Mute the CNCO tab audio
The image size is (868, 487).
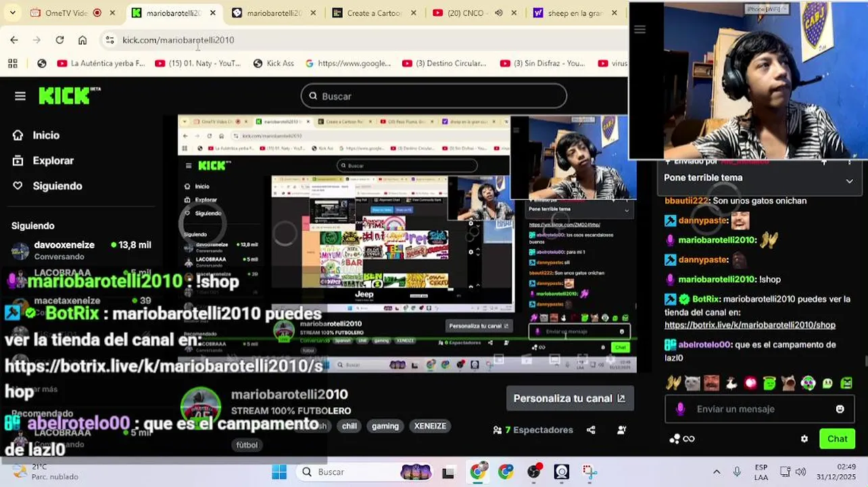(499, 13)
